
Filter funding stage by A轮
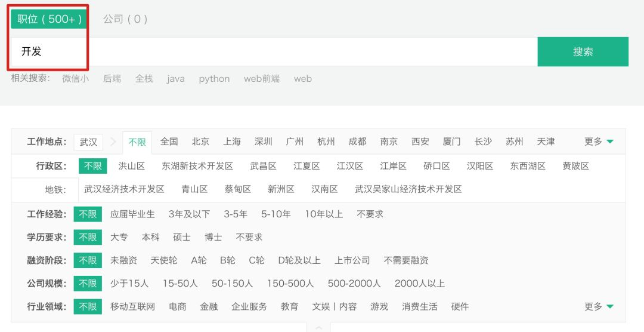click(x=199, y=260)
